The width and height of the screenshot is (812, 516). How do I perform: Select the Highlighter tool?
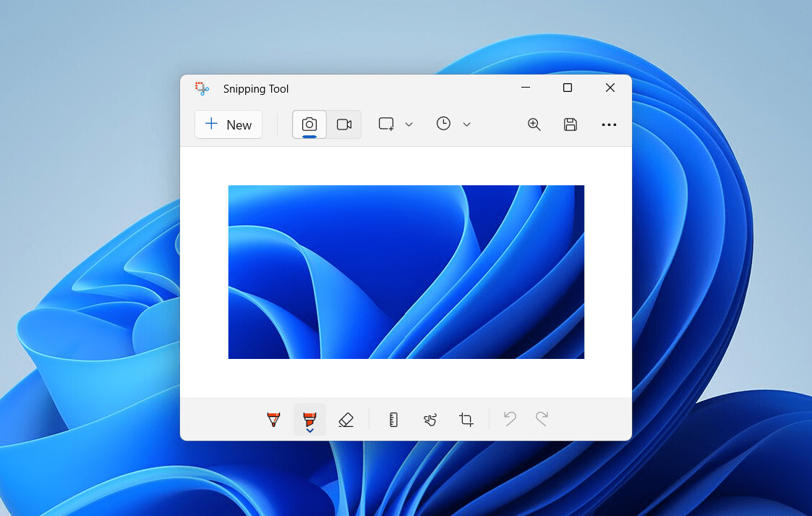coord(309,419)
